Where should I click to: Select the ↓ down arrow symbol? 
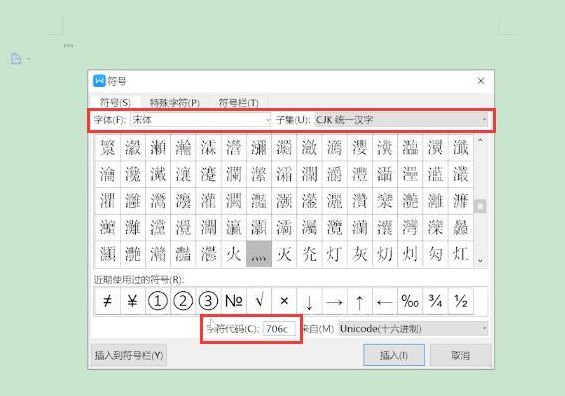(309, 301)
